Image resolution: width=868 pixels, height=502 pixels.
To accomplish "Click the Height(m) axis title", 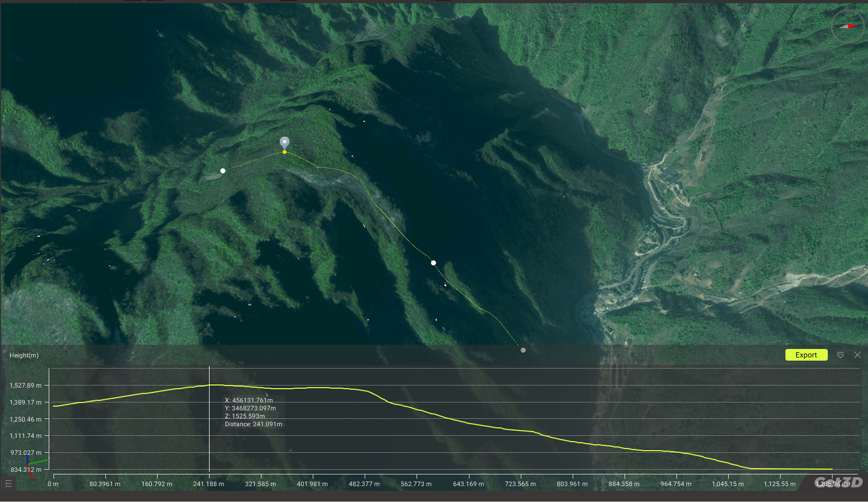I will 24,355.
